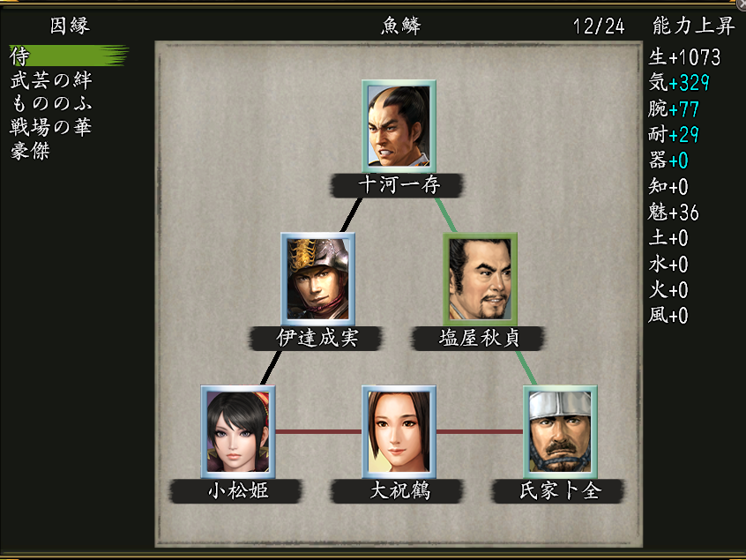Select 豪傑 bond entry
Viewport: 746px width, 560px height.
coord(30,151)
